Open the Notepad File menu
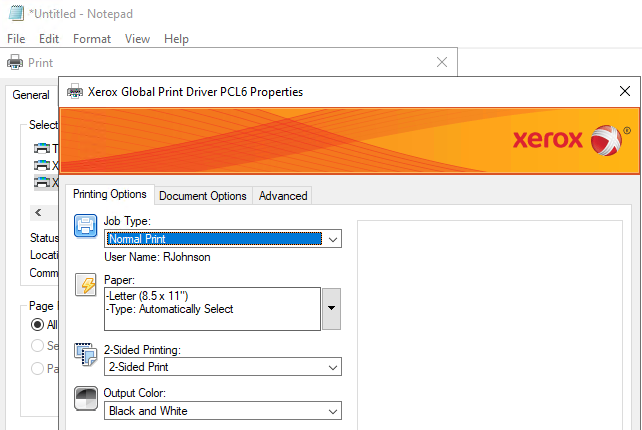642x430 pixels. click(16, 39)
